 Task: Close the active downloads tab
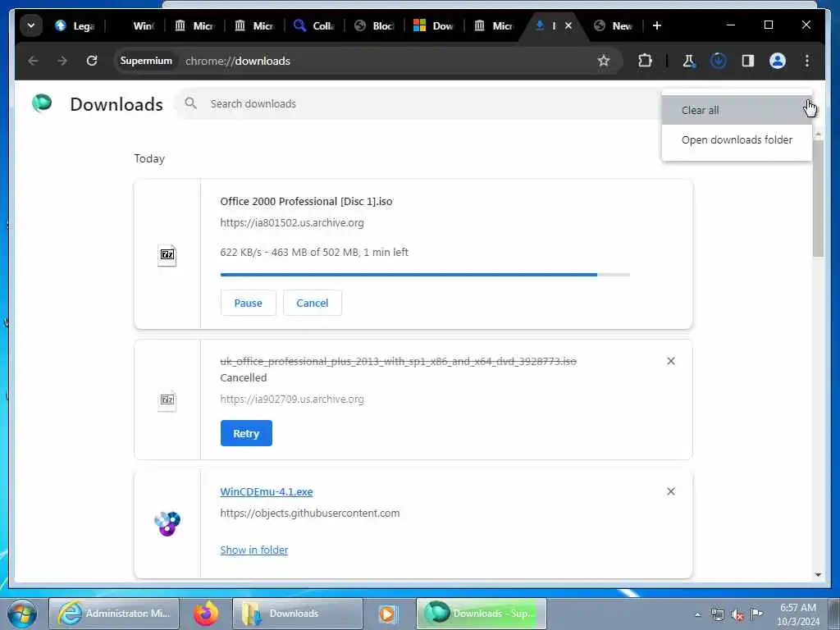click(568, 25)
